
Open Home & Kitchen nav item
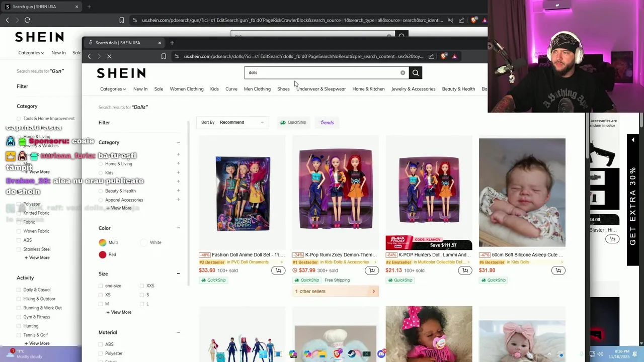[x=368, y=89]
